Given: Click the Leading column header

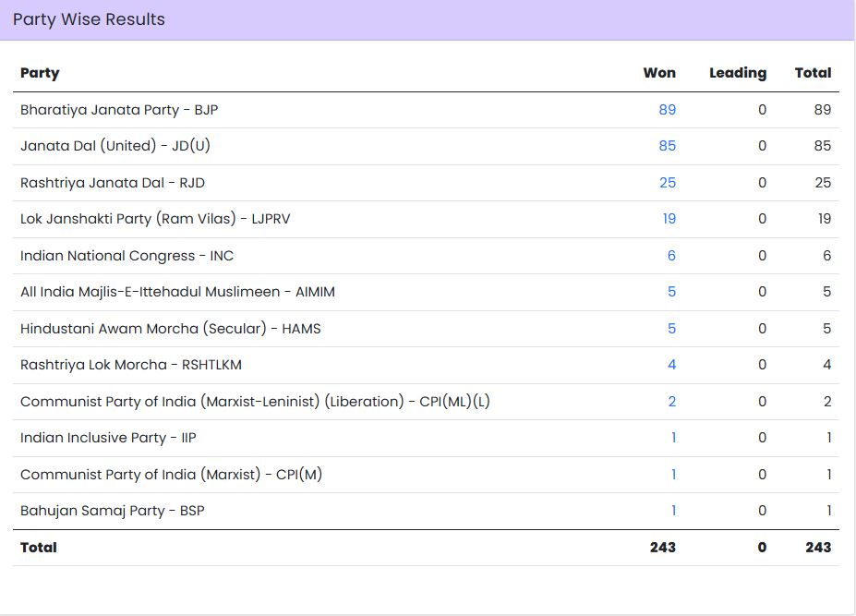Looking at the screenshot, I should [738, 73].
